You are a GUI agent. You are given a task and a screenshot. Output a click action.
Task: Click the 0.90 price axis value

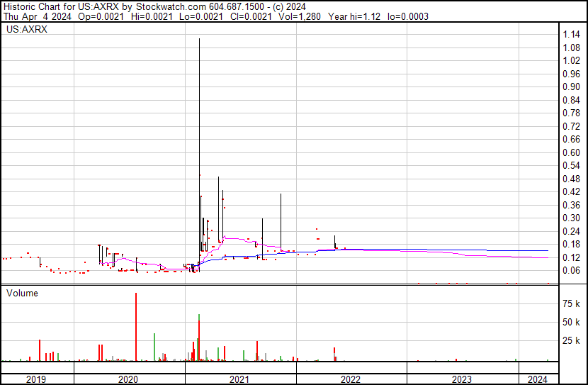tap(572, 87)
